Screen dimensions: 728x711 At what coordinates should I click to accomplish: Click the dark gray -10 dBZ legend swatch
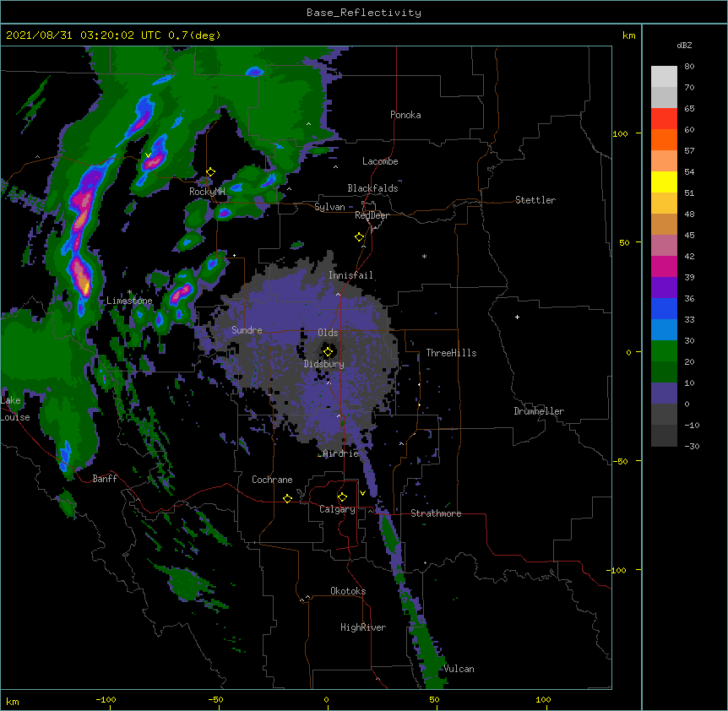664,436
